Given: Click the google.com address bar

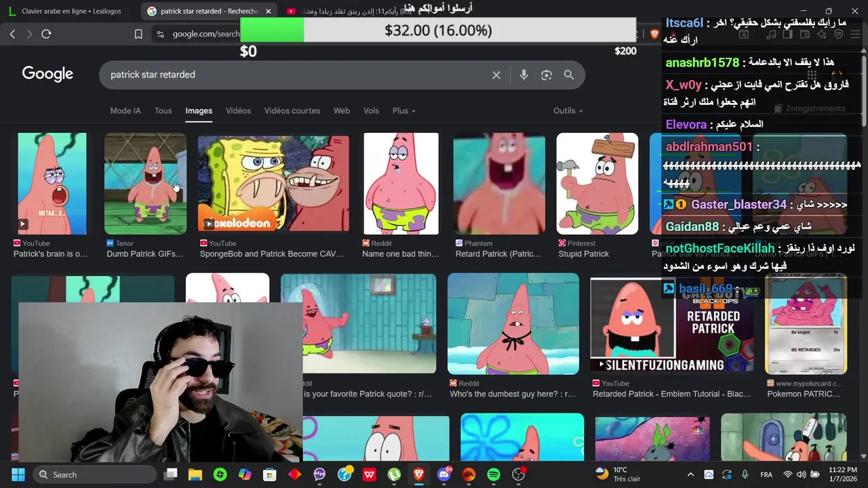Looking at the screenshot, I should [205, 34].
